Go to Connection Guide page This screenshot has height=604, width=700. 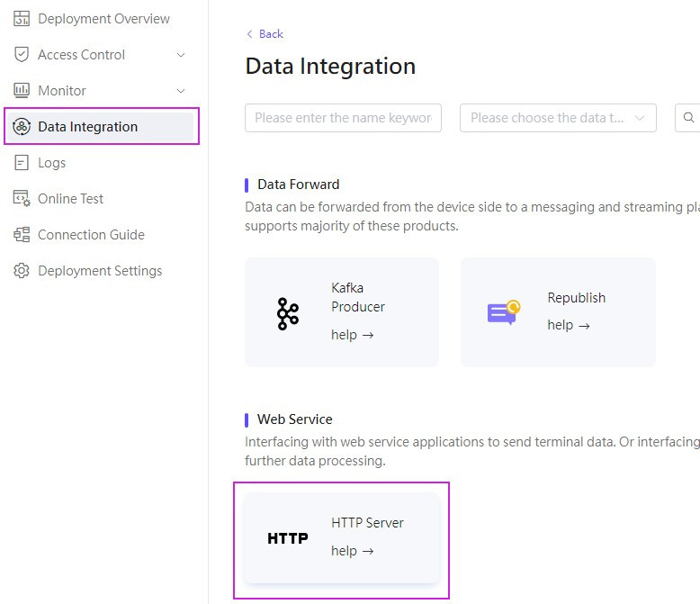click(x=91, y=235)
